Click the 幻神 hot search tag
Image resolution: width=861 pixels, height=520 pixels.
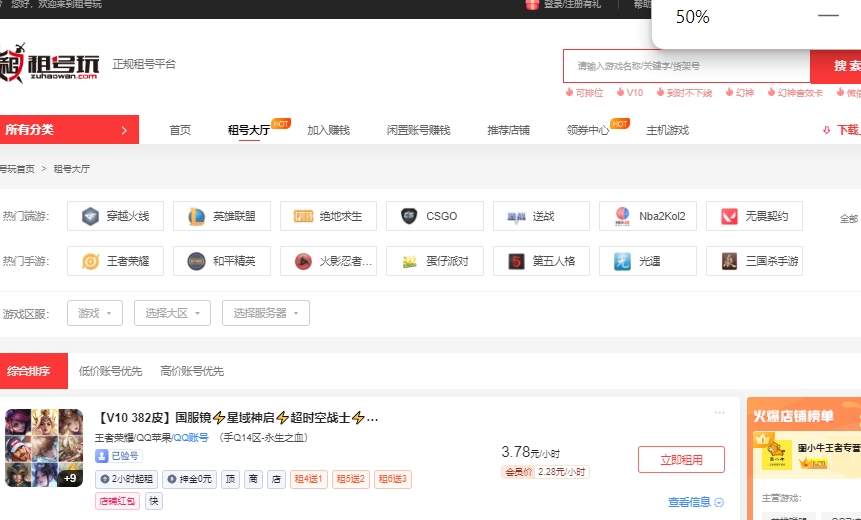click(x=740, y=93)
